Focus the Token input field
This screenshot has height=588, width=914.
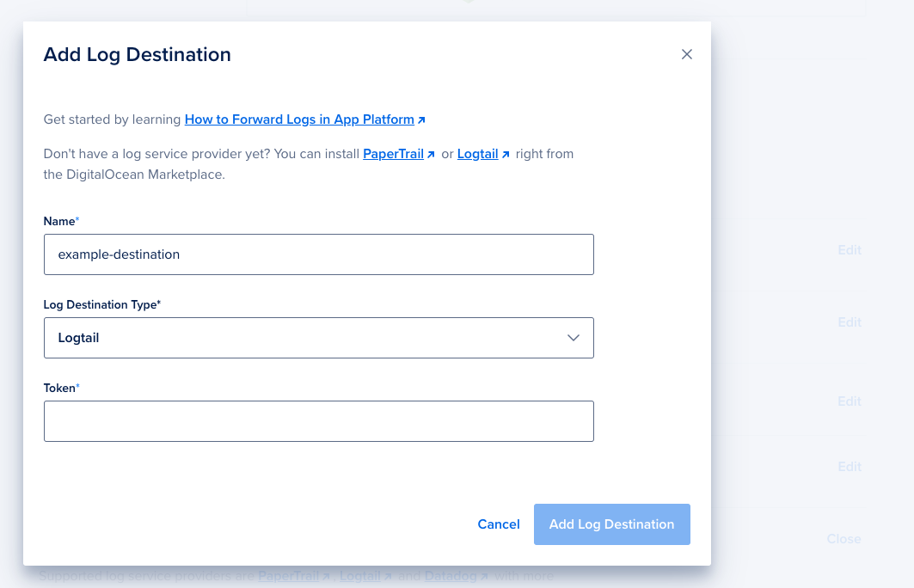(319, 421)
